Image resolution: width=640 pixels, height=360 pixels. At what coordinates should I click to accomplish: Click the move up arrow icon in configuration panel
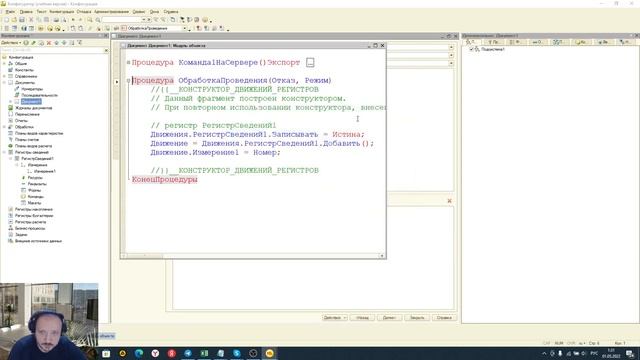click(57, 42)
